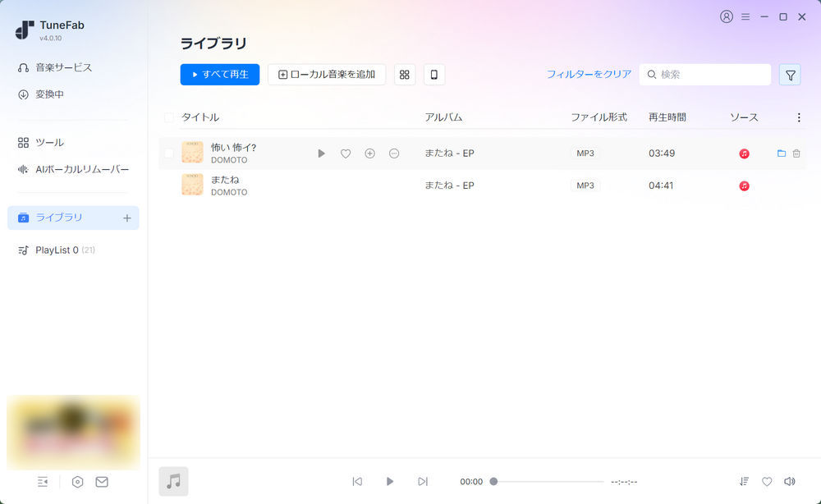Click Apple Music source icon for 怖い 怖イ?
The height and width of the screenshot is (504, 821).
tap(744, 153)
